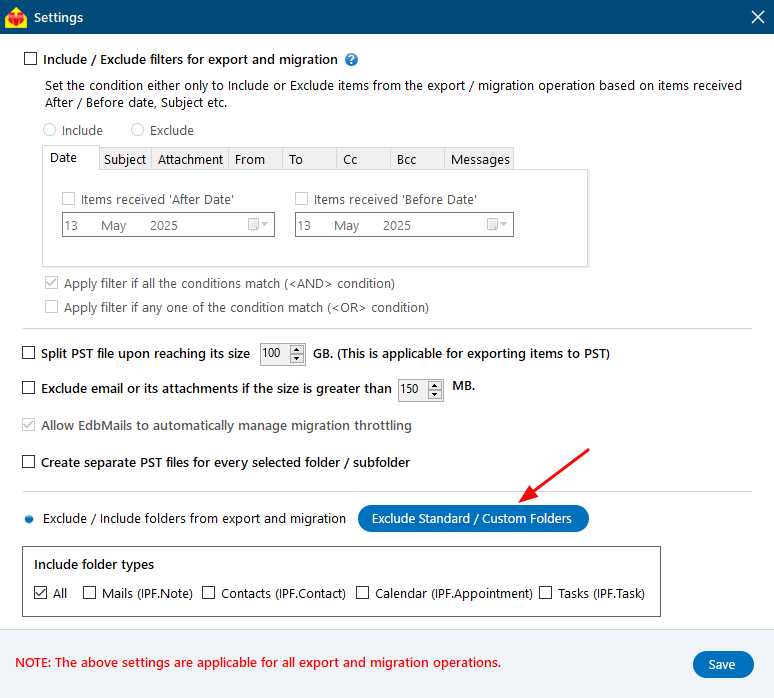The image size is (774, 698).
Task: Check Mails (IPF.Note) folder type
Action: click(89, 592)
